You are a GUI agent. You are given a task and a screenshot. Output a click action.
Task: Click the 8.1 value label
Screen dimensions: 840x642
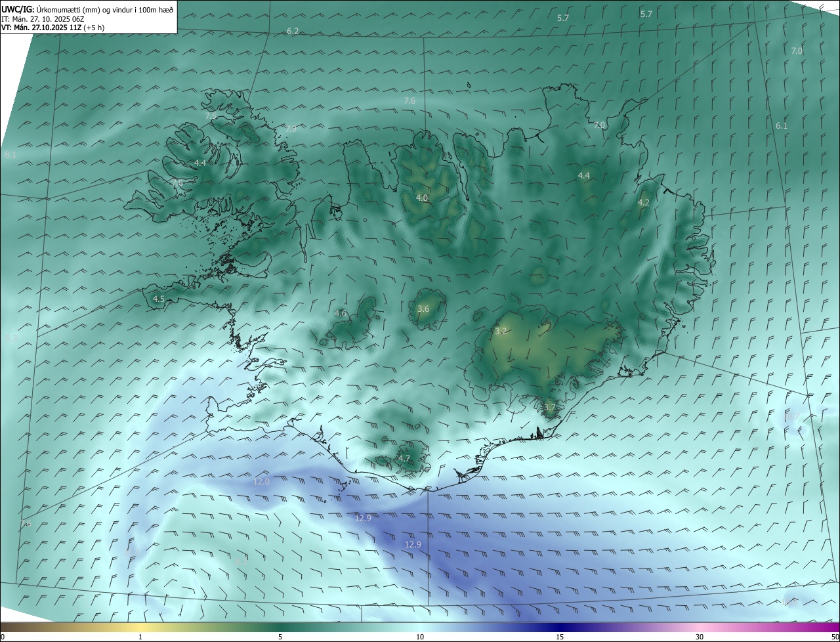10,154
